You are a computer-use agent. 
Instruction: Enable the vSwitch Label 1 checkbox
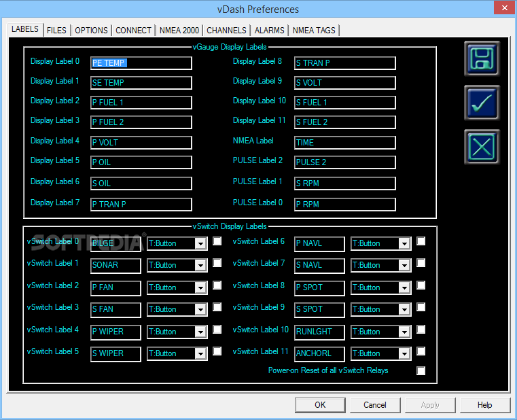coord(217,263)
